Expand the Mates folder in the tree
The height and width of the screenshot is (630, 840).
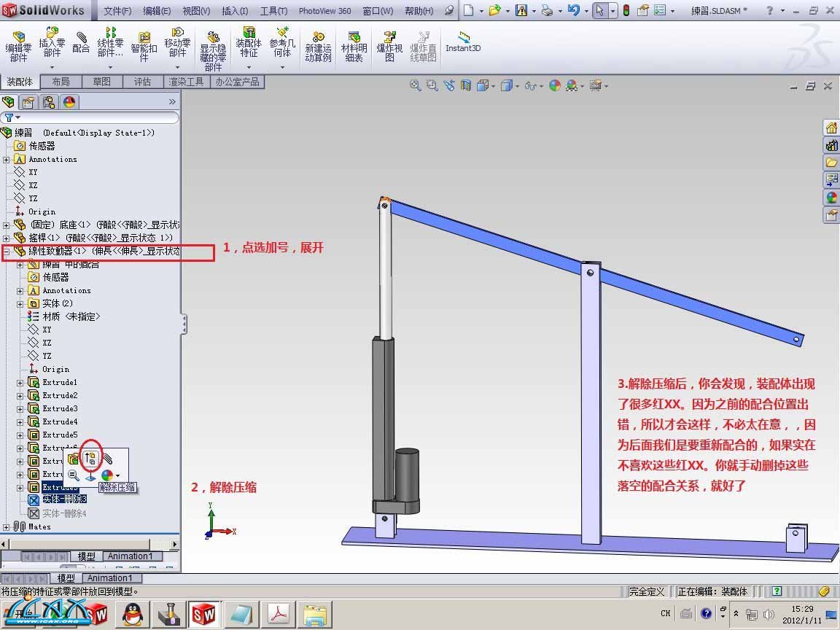tap(7, 527)
